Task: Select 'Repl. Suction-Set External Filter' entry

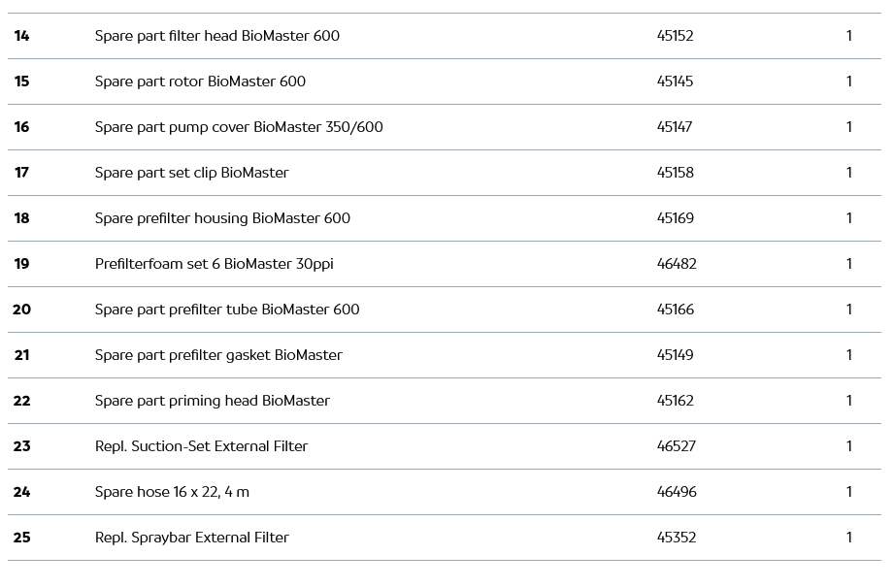Action: point(201,446)
